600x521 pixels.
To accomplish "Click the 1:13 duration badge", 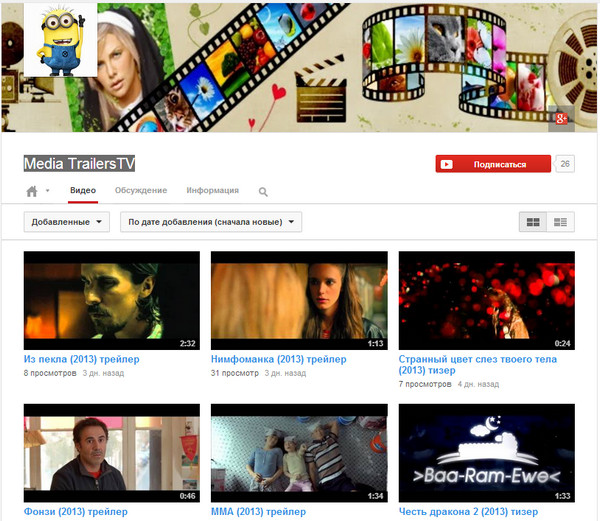I will pyautogui.click(x=375, y=344).
